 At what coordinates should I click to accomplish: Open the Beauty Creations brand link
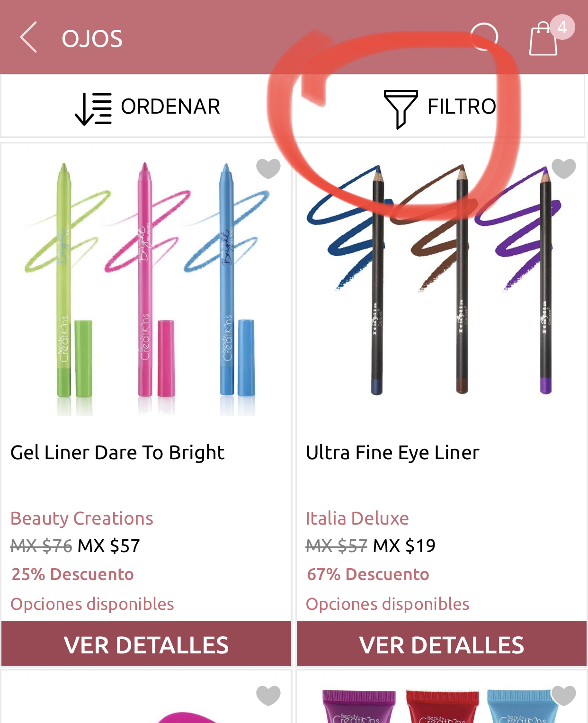coord(82,518)
